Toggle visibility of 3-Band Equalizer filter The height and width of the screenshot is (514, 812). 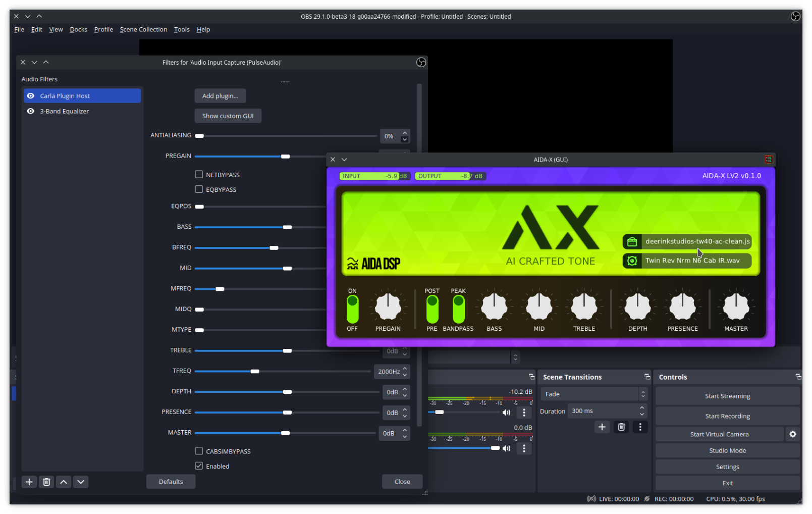[31, 112]
